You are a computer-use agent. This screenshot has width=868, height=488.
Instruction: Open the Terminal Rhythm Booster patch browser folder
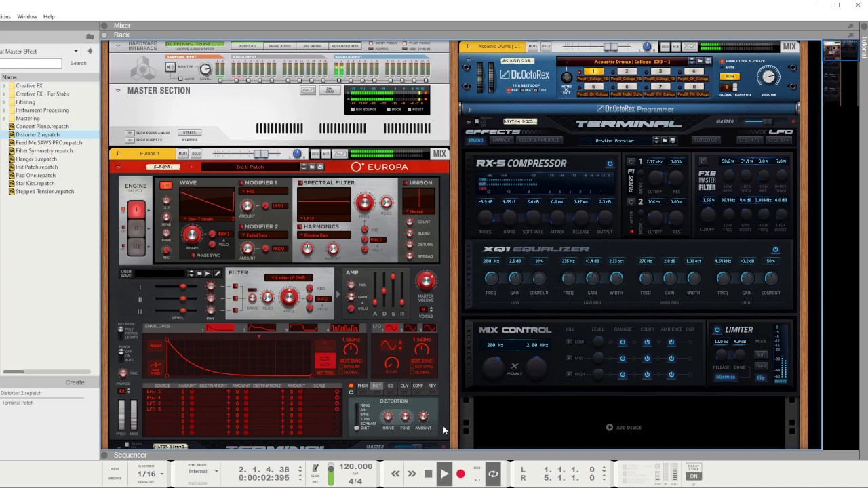point(665,140)
